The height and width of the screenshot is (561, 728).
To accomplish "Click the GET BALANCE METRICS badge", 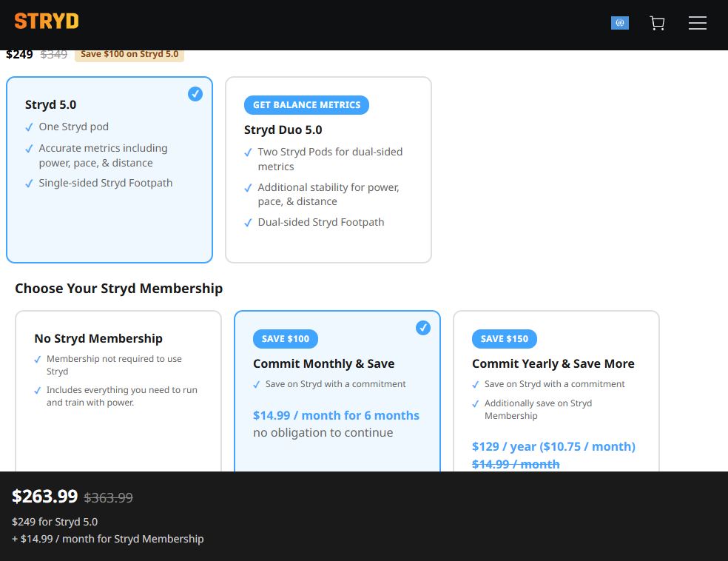I will 306,105.
